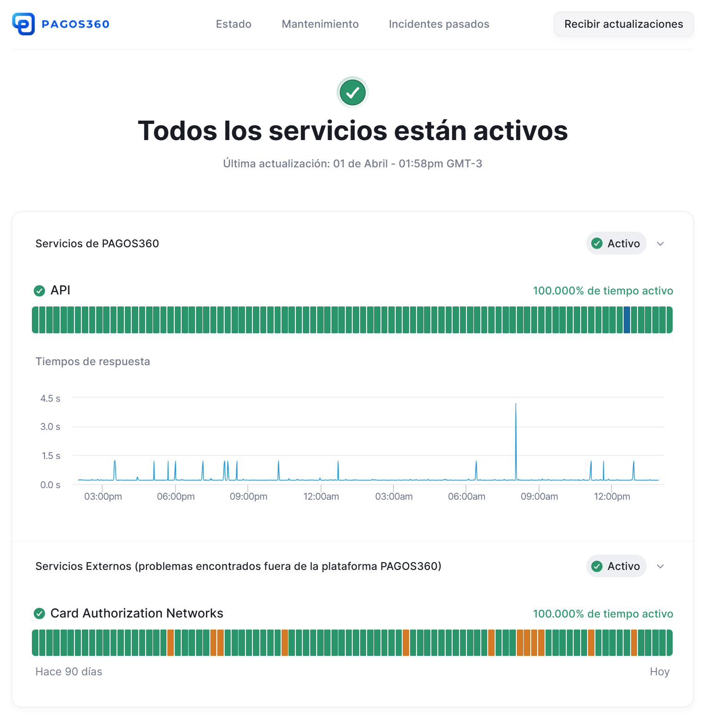This screenshot has height=728, width=711.
Task: Click Card Authorization Networks service name
Action: [137, 613]
